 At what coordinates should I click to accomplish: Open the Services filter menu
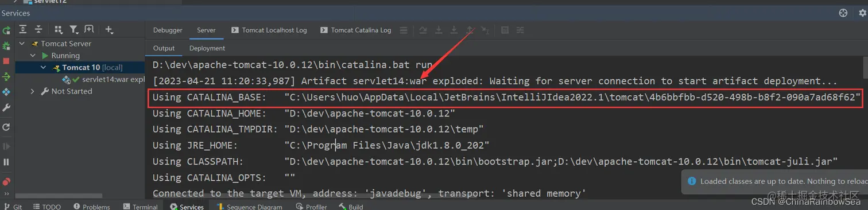pyautogui.click(x=74, y=29)
